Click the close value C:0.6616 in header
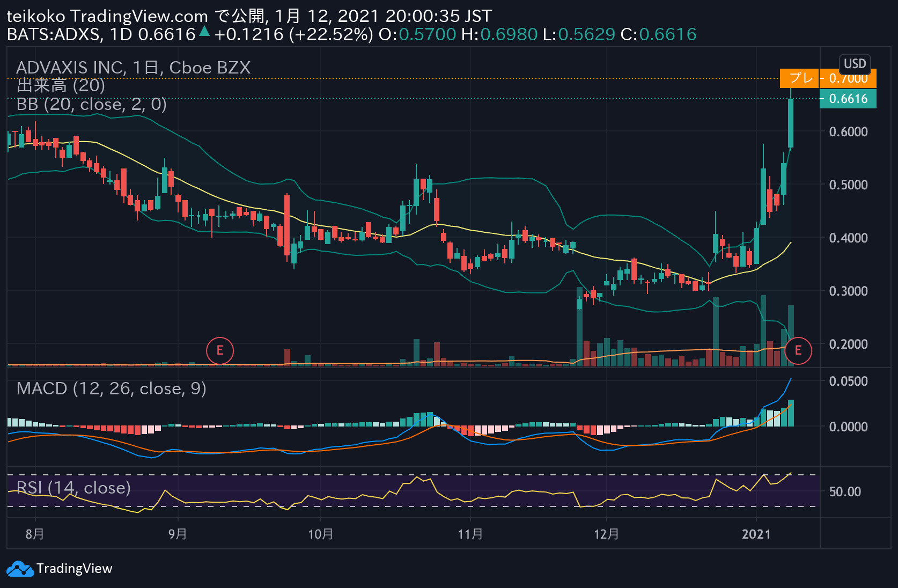The height and width of the screenshot is (588, 898). click(x=658, y=34)
